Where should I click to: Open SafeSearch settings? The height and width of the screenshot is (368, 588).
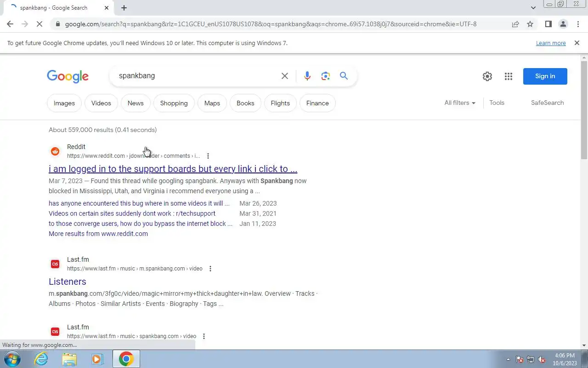[547, 103]
